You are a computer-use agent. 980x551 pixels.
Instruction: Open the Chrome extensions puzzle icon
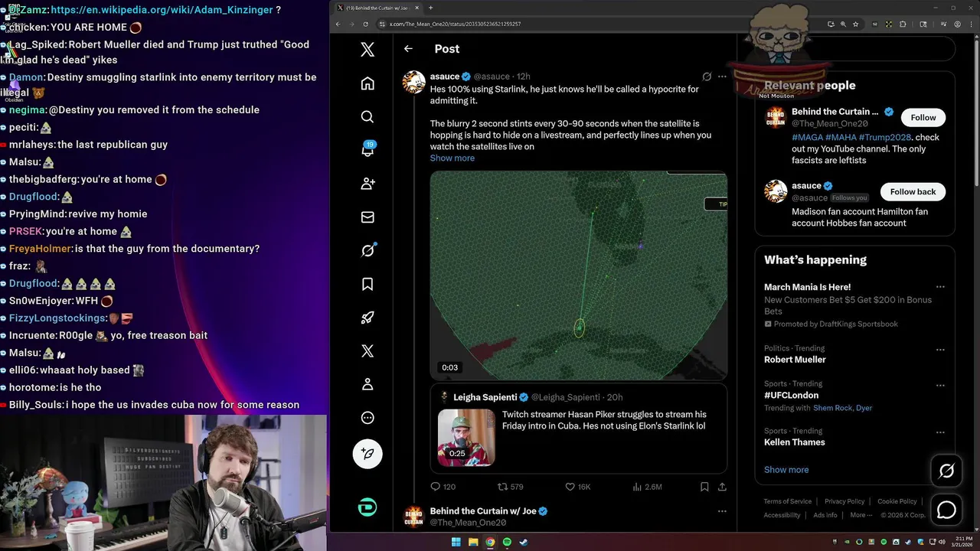(x=903, y=24)
